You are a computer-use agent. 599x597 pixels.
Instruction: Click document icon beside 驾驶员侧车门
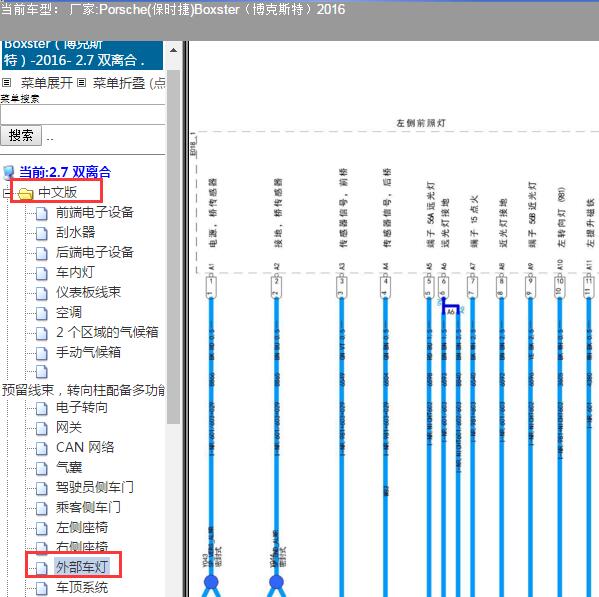click(42, 488)
